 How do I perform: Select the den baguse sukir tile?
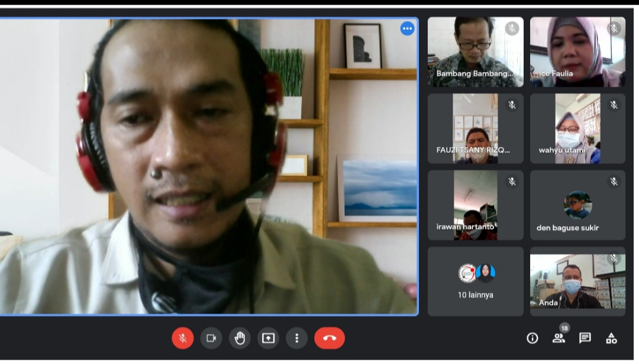(577, 205)
